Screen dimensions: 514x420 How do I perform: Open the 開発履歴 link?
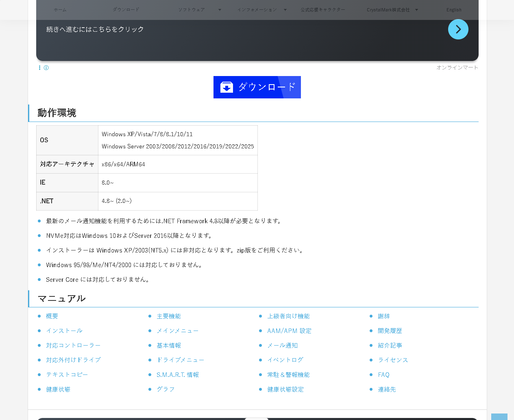[x=390, y=331]
